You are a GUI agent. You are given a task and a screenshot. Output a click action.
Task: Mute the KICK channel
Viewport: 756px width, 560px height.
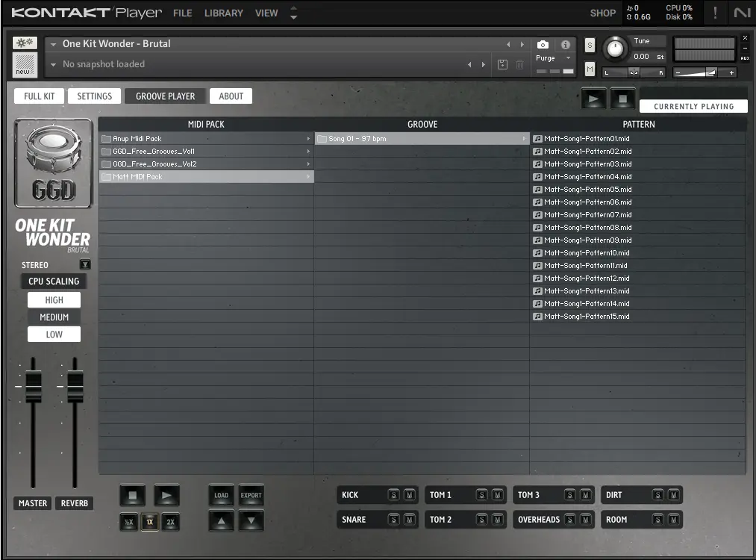click(409, 495)
